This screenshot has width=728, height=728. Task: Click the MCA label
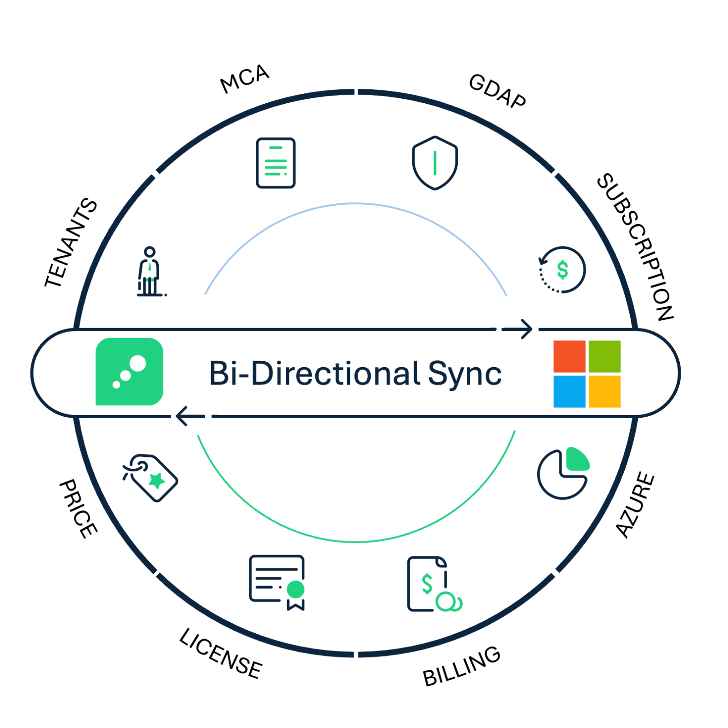coord(245,79)
